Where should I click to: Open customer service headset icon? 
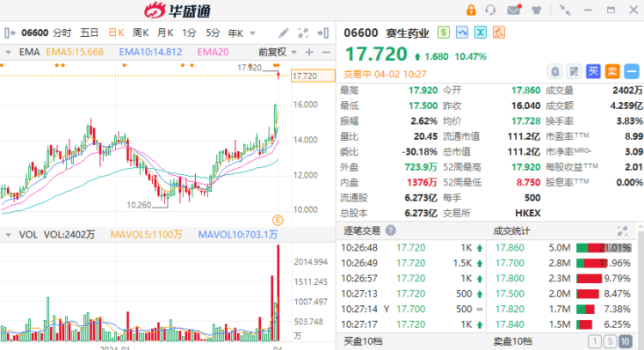coord(490,9)
